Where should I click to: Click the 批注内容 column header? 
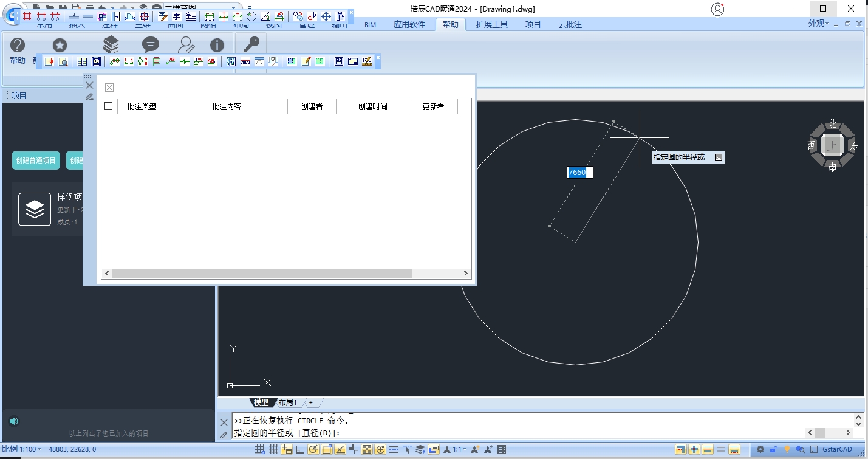coord(227,106)
